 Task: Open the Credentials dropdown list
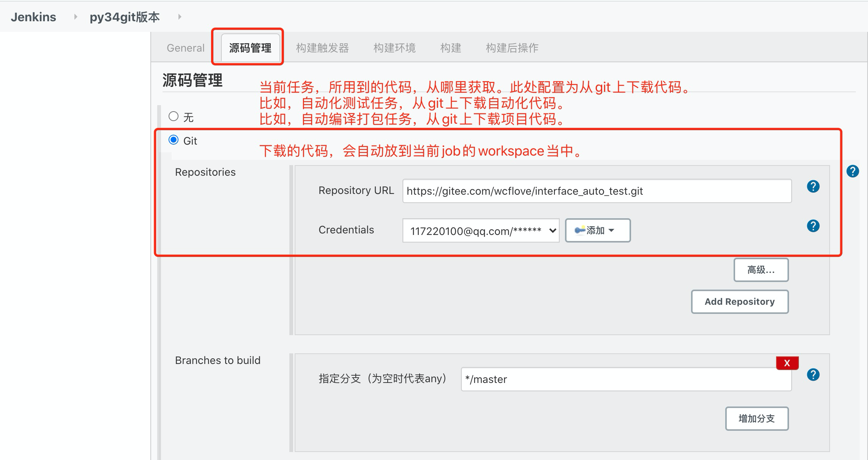coord(481,230)
